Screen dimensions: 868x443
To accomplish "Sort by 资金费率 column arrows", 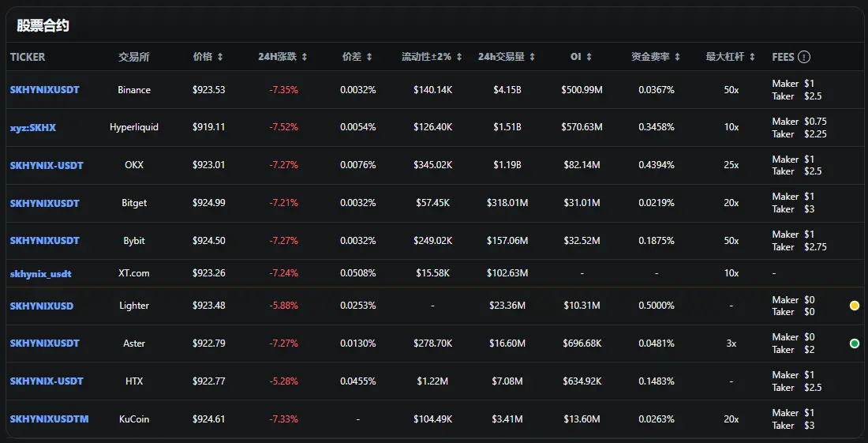I will (x=677, y=57).
